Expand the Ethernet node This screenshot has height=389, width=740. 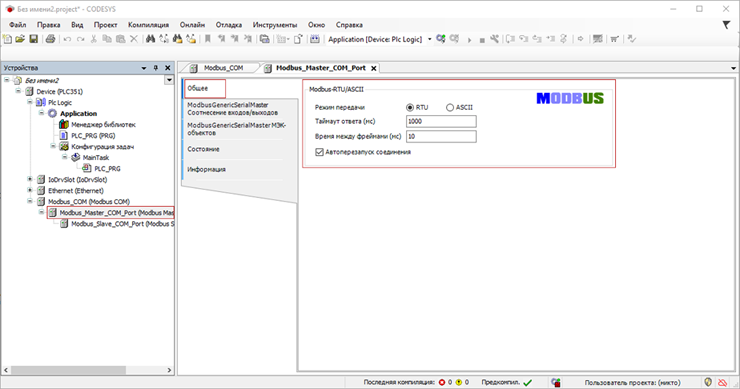(30, 190)
